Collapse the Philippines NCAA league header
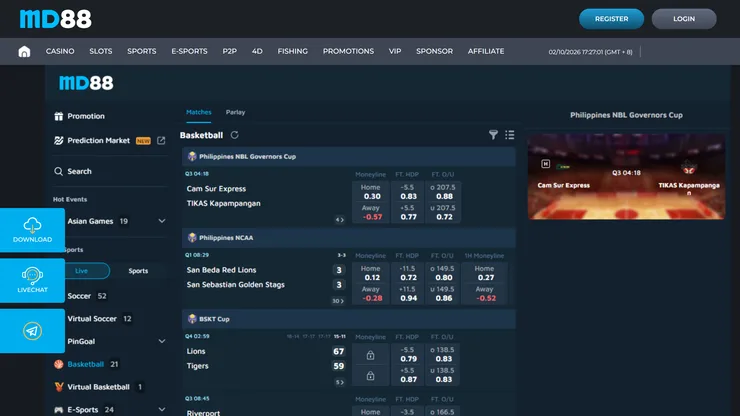Image resolution: width=740 pixels, height=416 pixels. pyautogui.click(x=348, y=238)
